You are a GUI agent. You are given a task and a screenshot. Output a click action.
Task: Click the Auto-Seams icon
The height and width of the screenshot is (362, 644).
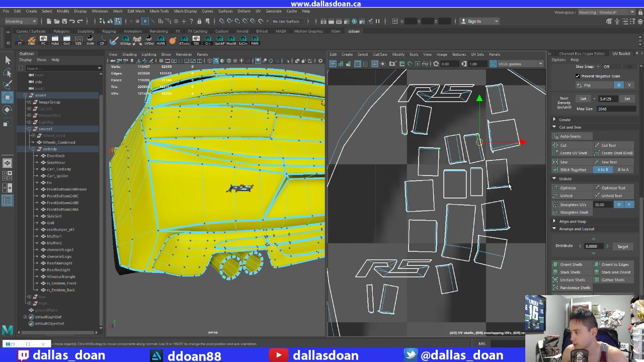555,136
